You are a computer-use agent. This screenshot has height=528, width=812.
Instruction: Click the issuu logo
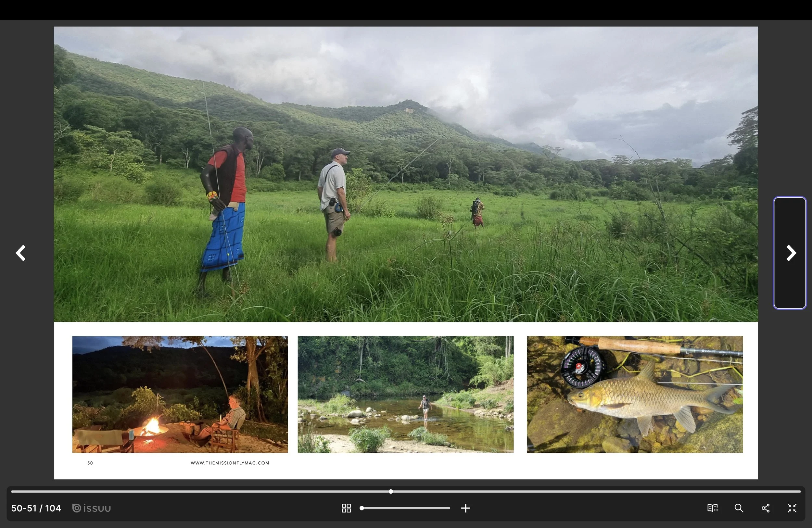pyautogui.click(x=92, y=508)
